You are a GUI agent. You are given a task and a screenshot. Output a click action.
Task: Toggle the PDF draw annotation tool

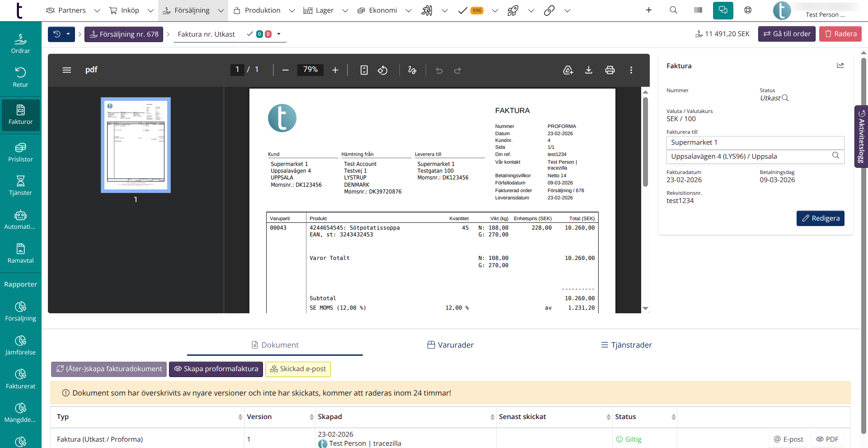pyautogui.click(x=412, y=70)
